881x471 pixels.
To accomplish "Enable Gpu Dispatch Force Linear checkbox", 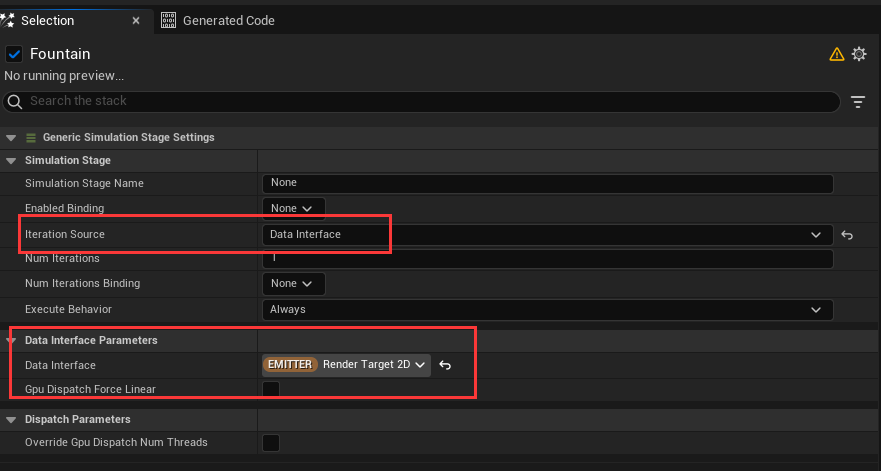I will 270,390.
